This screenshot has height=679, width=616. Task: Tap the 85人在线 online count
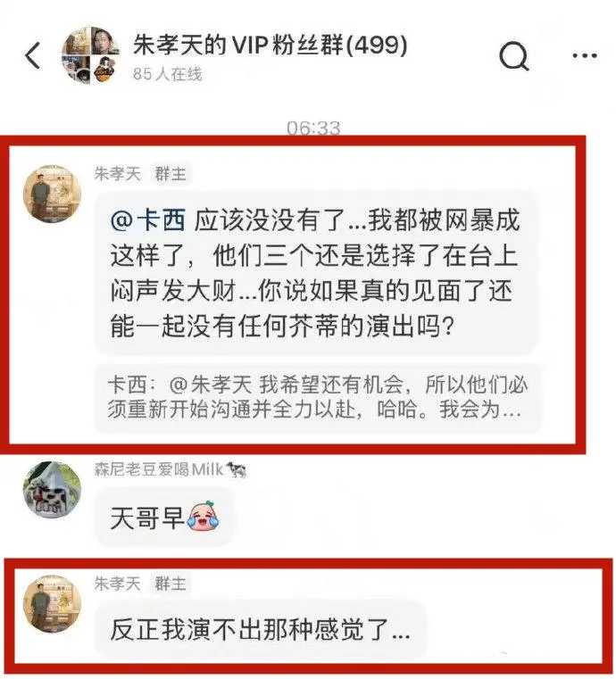coord(167,74)
